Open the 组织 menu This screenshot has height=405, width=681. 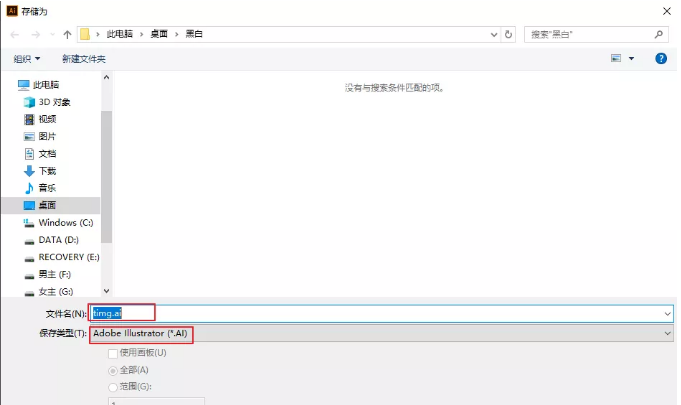26,59
